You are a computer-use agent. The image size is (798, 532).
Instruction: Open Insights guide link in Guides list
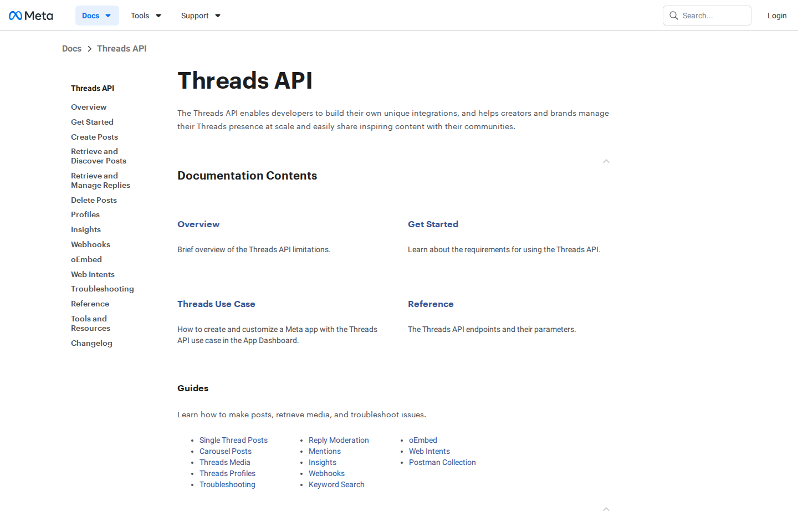(x=323, y=462)
